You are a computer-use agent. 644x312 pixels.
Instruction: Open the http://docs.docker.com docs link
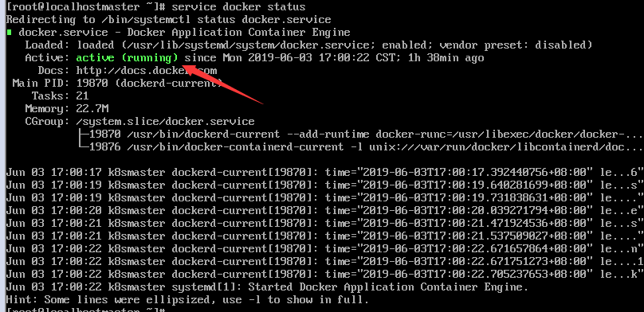point(147,71)
